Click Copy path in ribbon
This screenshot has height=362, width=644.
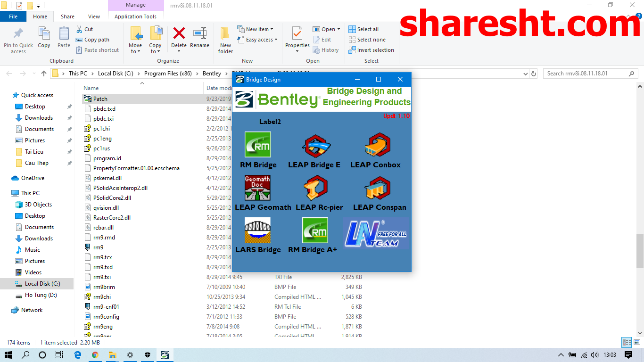click(x=92, y=40)
